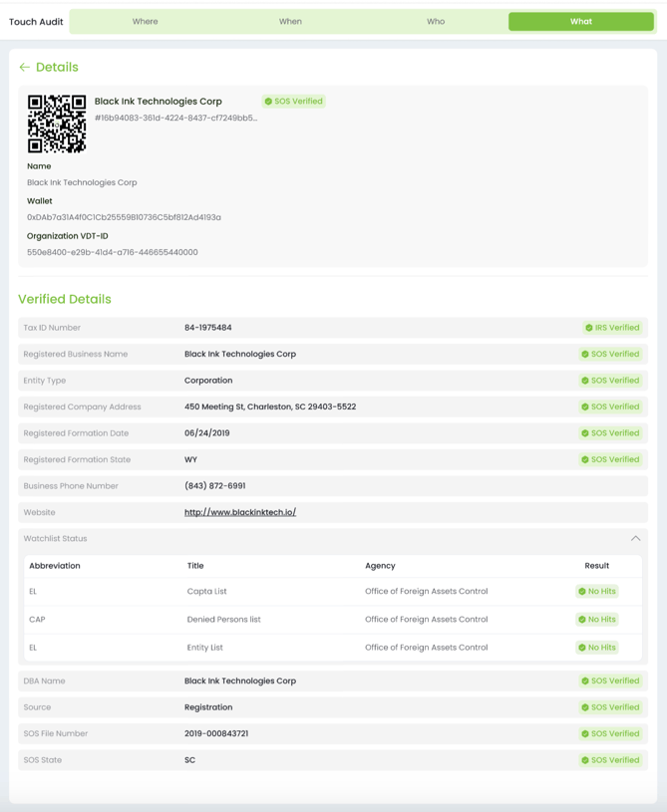The image size is (667, 812).
Task: Click SOS Verified badge on SOS State row
Action: coord(610,760)
